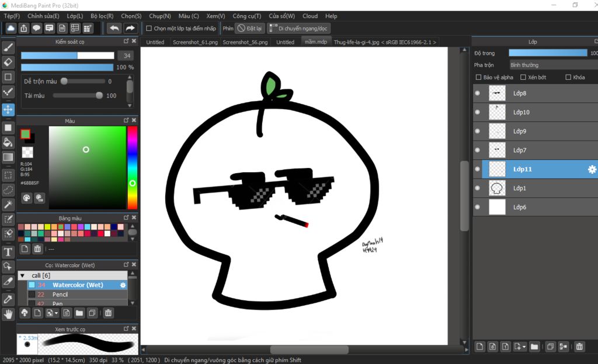
Task: Delete the selected layer with trash icon
Action: point(579,346)
